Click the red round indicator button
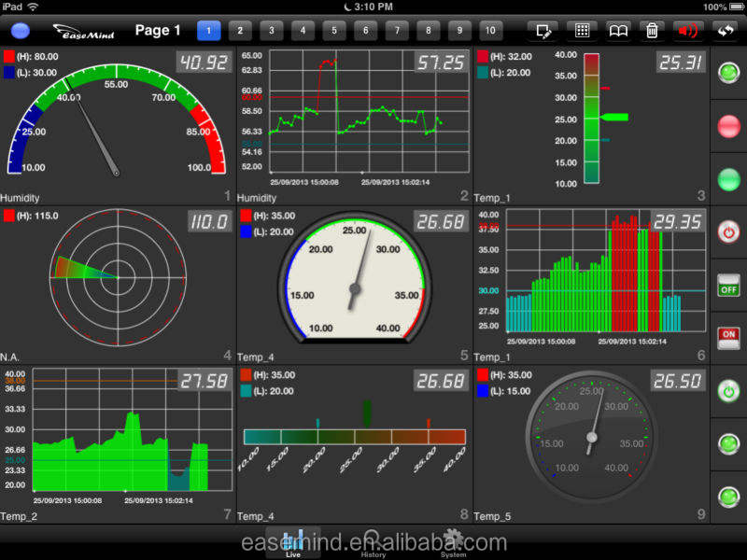Viewport: 747px width, 560px height. (728, 125)
